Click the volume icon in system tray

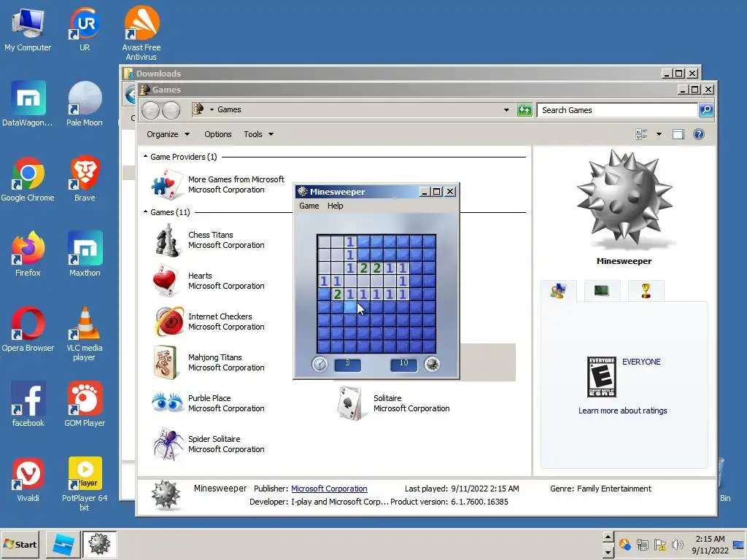point(678,544)
